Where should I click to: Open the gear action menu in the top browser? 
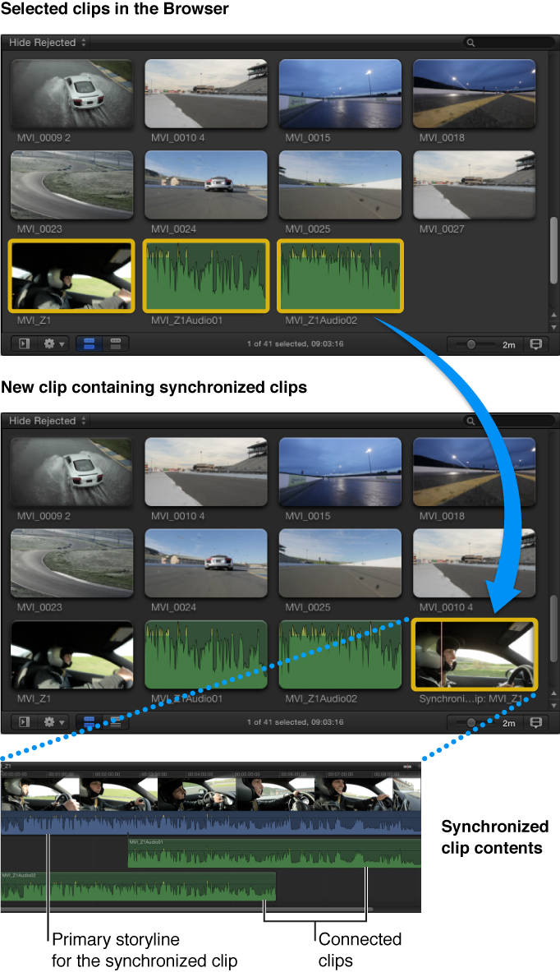coord(53,343)
